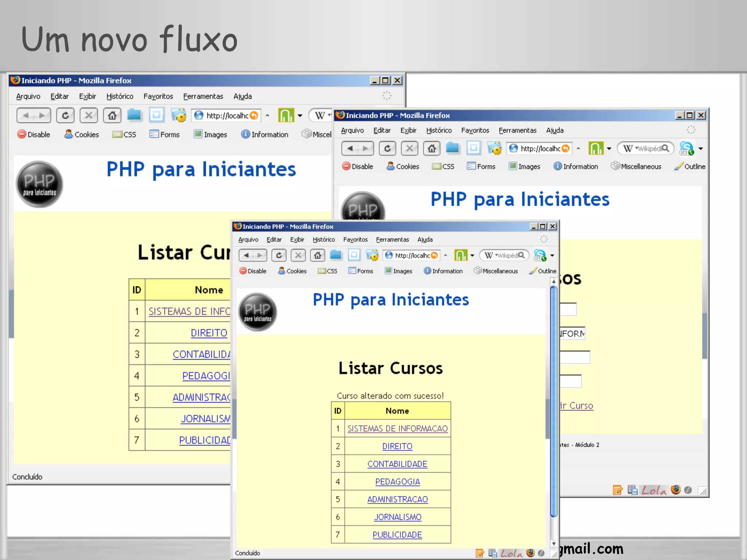Screen dimensions: 747x560
Task: Open Miscellaneous dropdown in front window
Action: [496, 271]
